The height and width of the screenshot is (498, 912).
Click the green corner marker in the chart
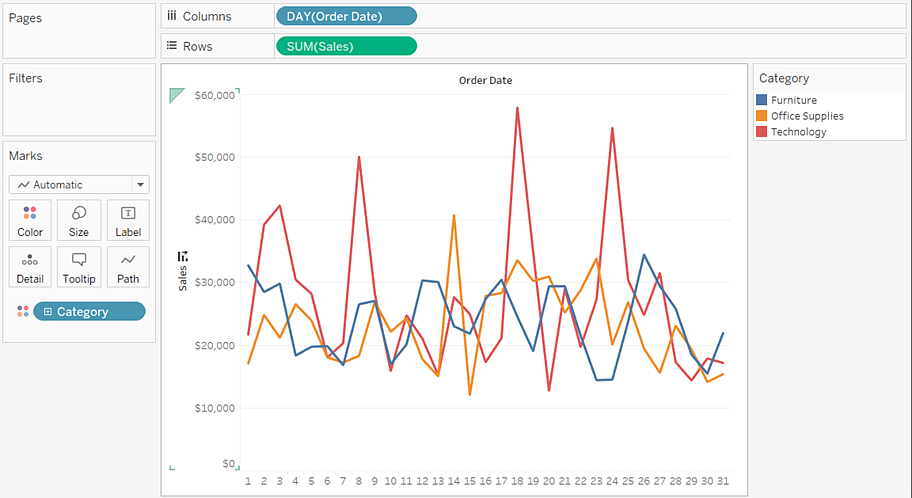pyautogui.click(x=176, y=95)
